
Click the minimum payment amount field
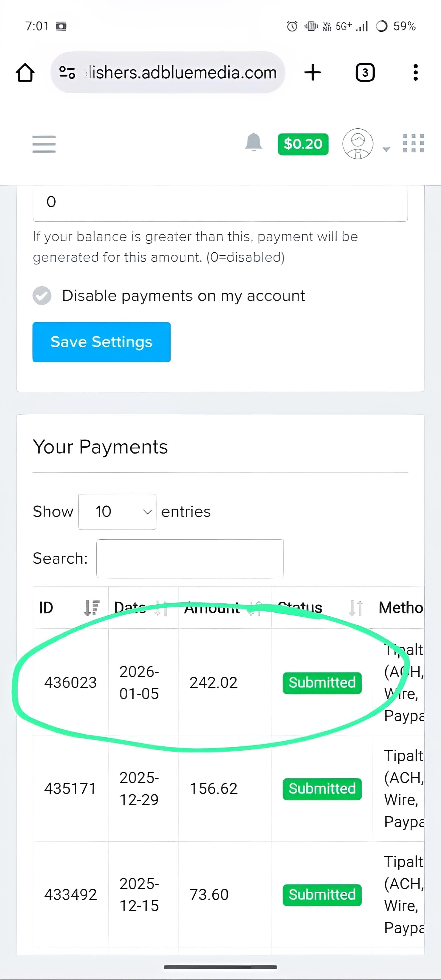click(220, 202)
